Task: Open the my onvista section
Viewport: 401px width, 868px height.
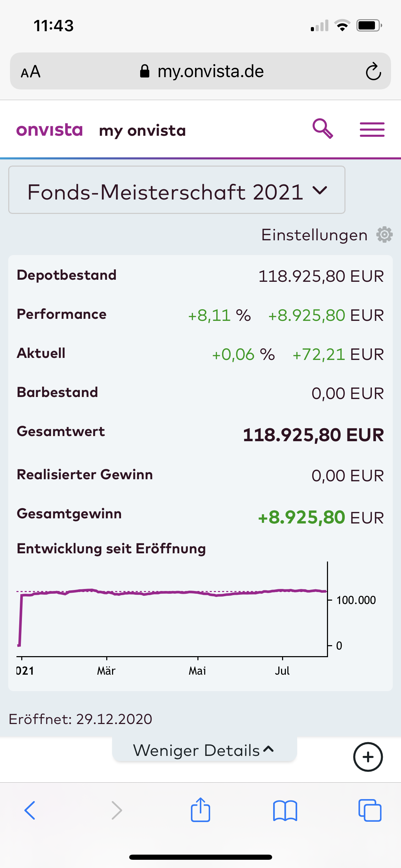Action: point(142,131)
